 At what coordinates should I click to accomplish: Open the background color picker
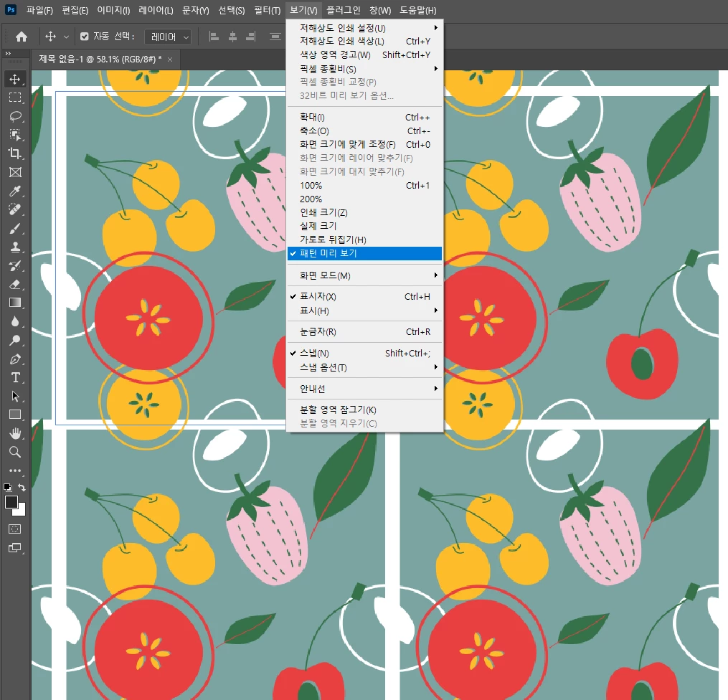pyautogui.click(x=21, y=511)
